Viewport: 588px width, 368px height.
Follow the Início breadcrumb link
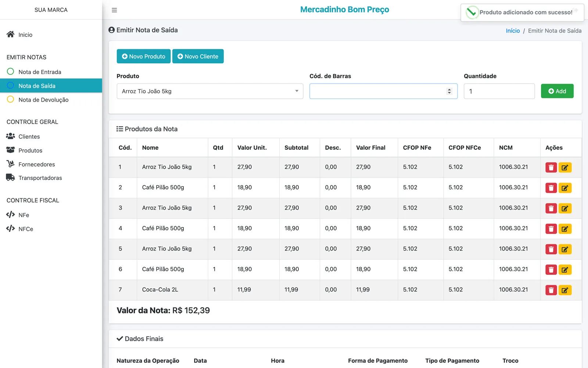(x=513, y=31)
